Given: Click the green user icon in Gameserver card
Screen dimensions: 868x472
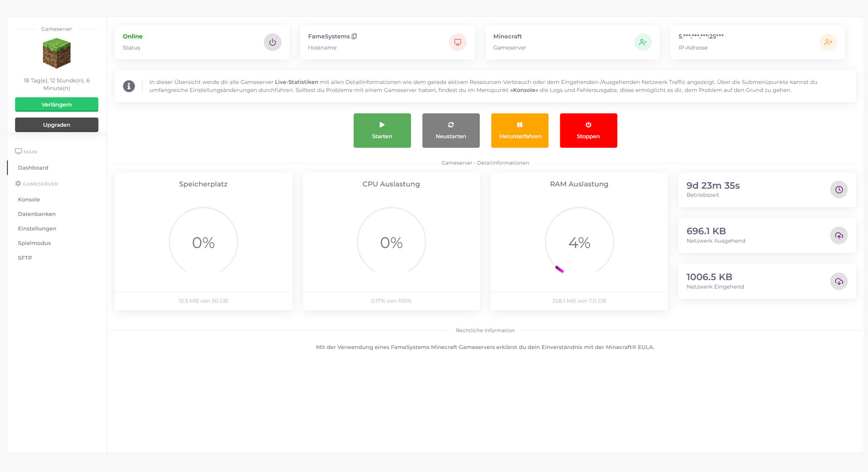Looking at the screenshot, I should (642, 42).
